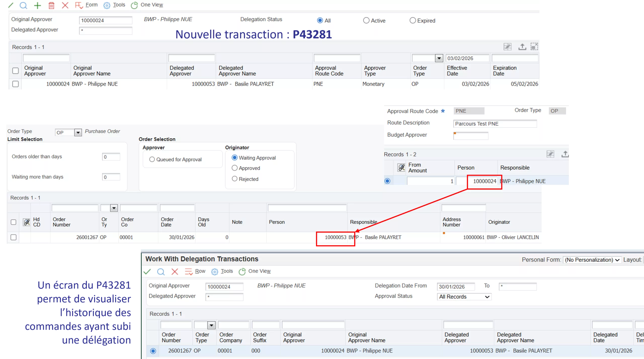Click Tools in the Delegation Transactions toolbar
The image size is (644, 359).
pos(227,271)
